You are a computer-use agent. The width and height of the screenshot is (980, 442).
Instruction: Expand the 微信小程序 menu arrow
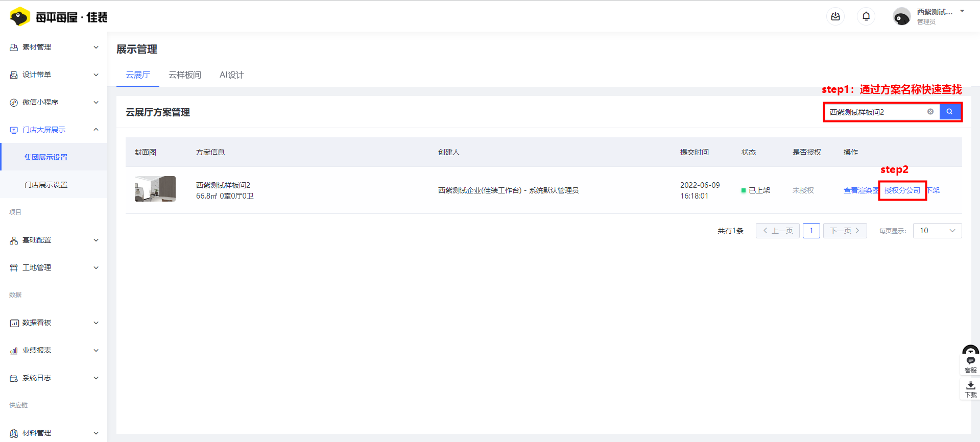click(x=96, y=102)
